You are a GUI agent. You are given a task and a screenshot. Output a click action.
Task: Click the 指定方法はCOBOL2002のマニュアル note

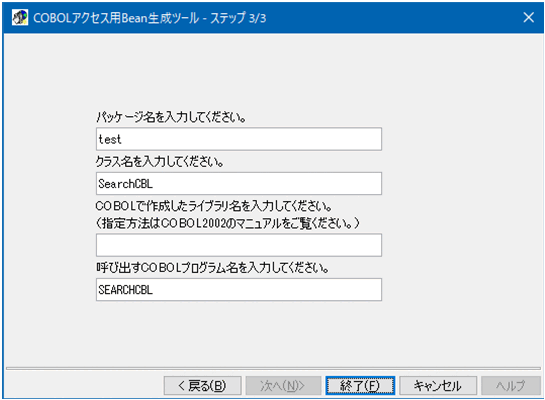click(x=228, y=223)
